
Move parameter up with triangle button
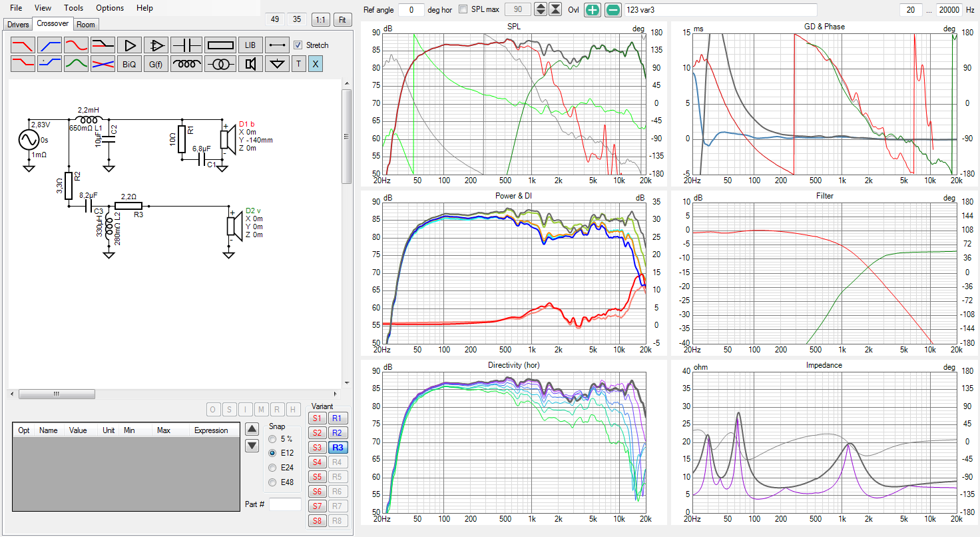coord(252,428)
